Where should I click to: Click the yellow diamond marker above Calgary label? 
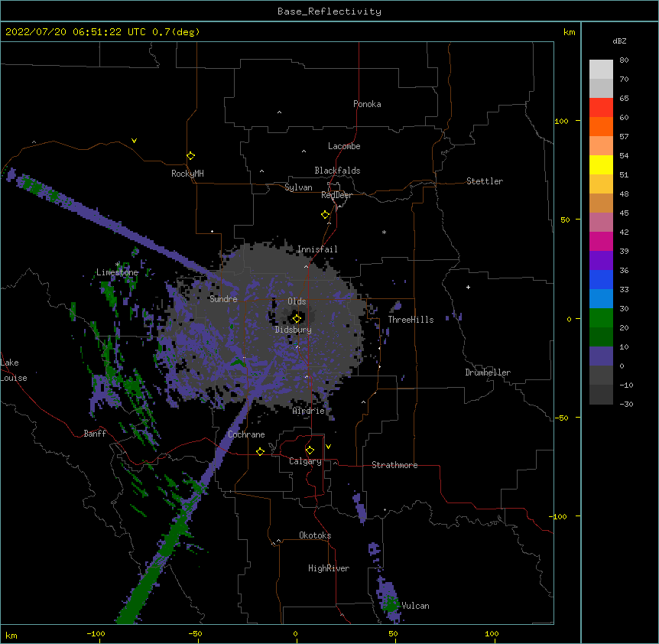tap(310, 450)
